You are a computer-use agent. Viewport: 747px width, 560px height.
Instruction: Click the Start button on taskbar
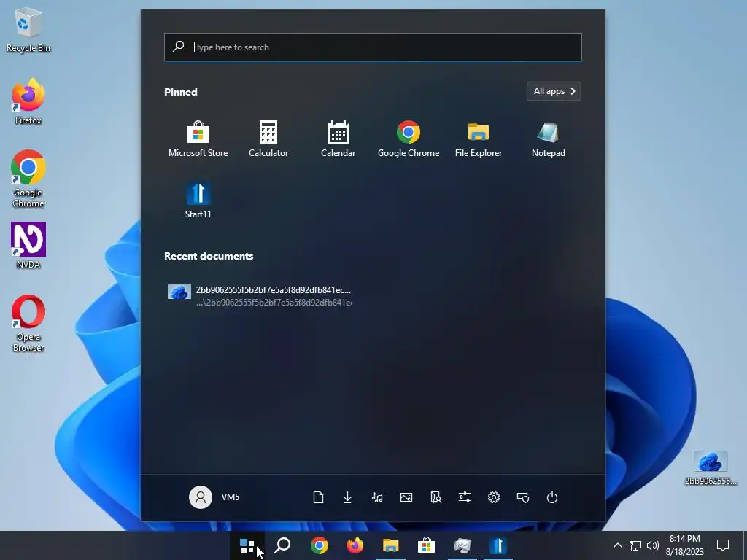(x=247, y=545)
